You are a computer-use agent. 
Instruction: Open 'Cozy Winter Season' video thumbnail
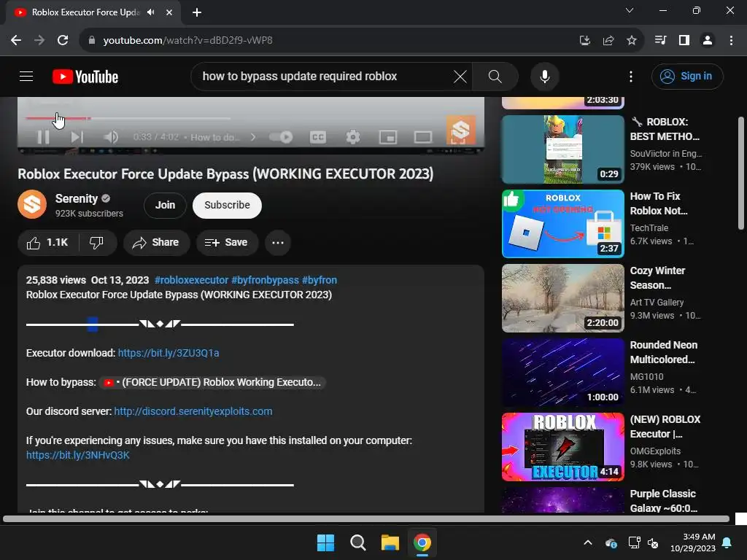562,298
